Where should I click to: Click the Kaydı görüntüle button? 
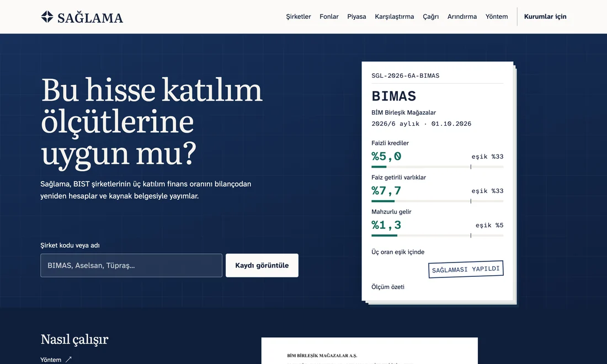coord(262,265)
